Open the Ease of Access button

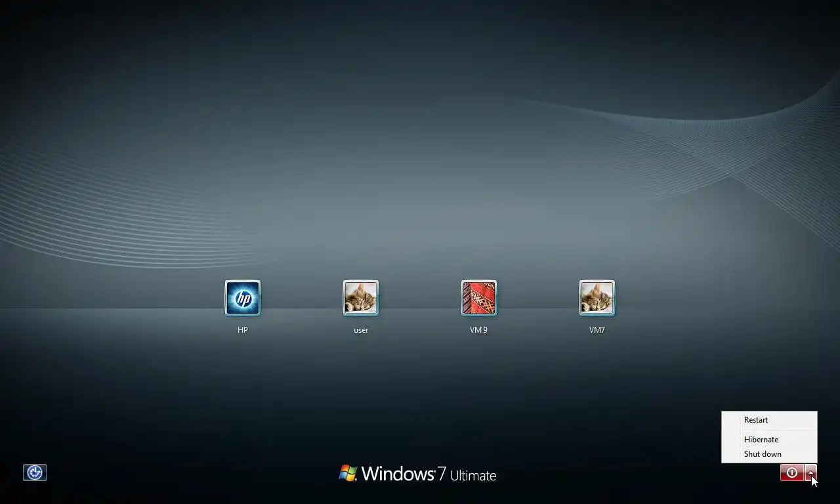[35, 472]
